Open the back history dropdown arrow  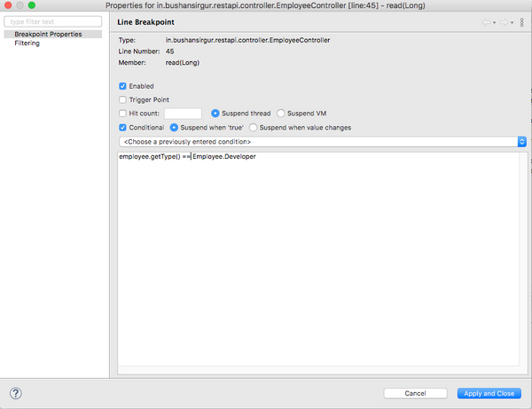click(494, 21)
